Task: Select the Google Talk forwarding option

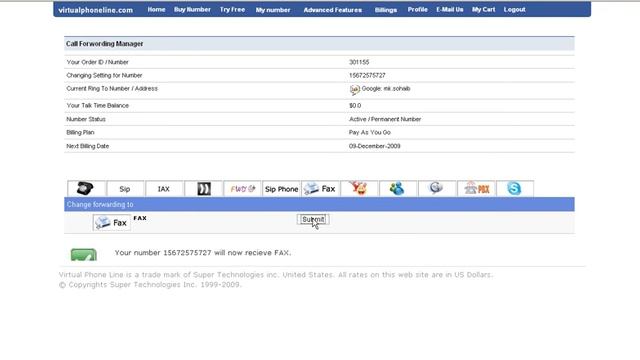Action: point(437,189)
